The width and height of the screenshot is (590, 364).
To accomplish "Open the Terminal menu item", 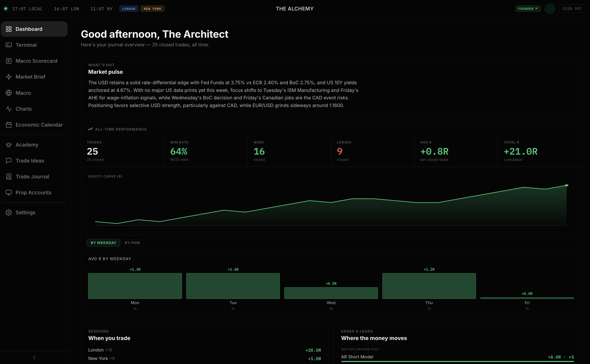I will [34, 45].
